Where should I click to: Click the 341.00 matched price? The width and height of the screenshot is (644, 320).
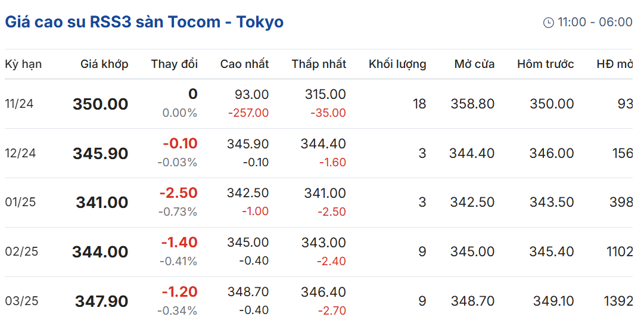tap(102, 203)
